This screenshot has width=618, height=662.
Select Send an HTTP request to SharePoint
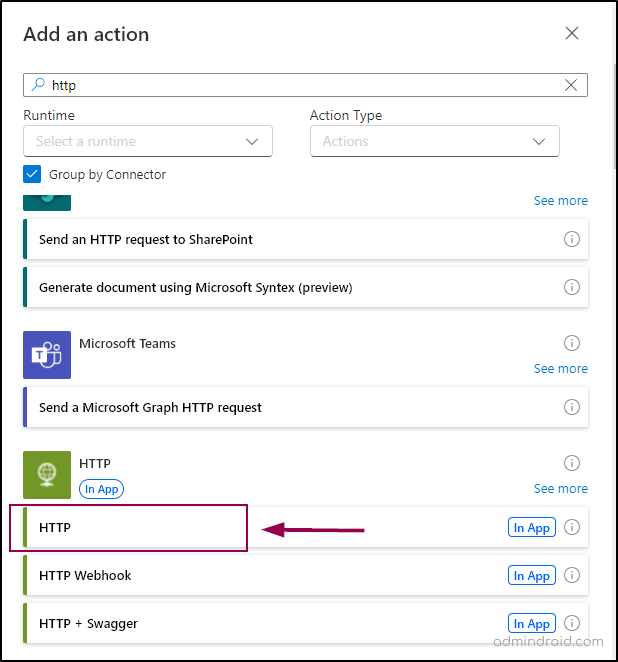tap(305, 239)
